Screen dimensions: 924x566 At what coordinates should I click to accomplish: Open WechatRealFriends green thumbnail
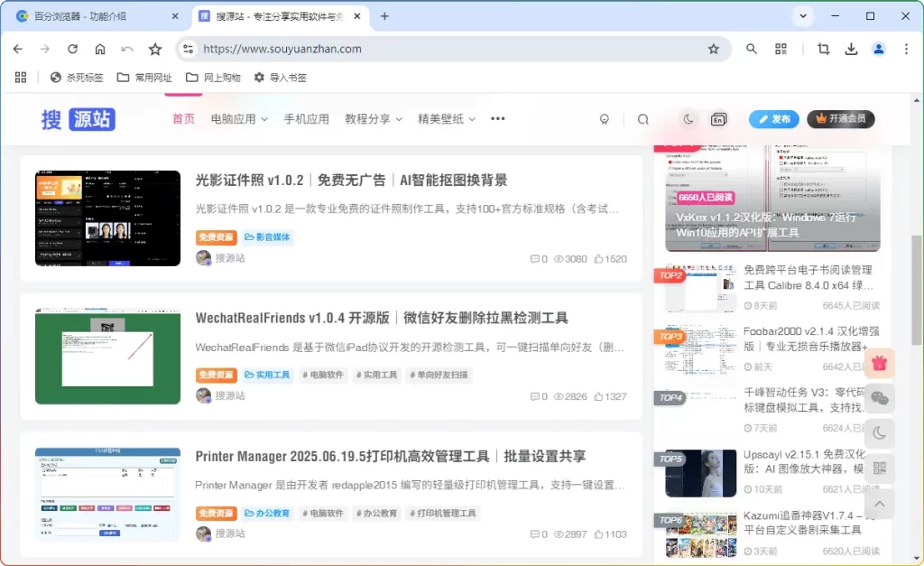coord(108,356)
